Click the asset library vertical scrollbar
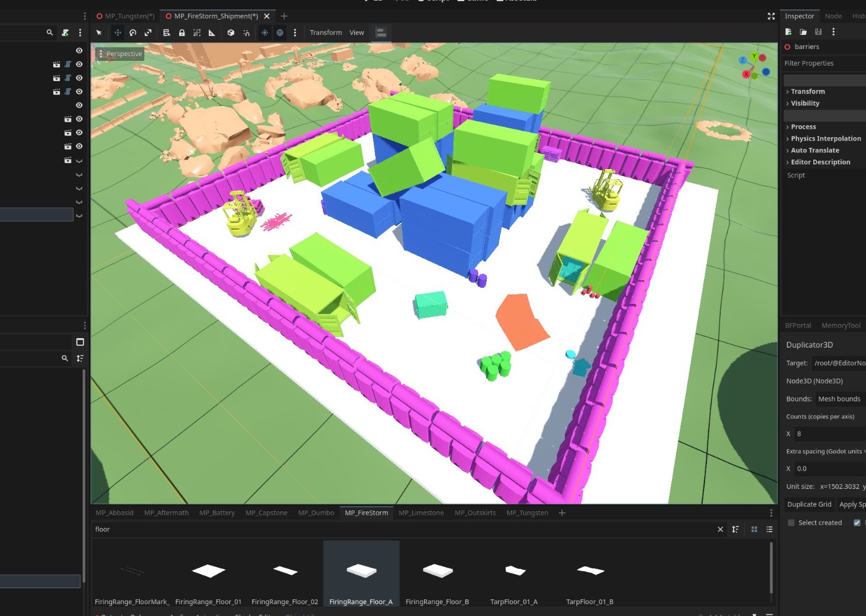This screenshot has width=866, height=616. click(771, 568)
